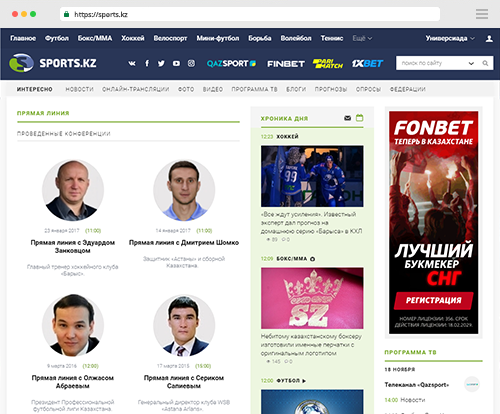The height and width of the screenshot is (414, 500).
Task: Open the Facebook page icon
Action: (x=147, y=63)
